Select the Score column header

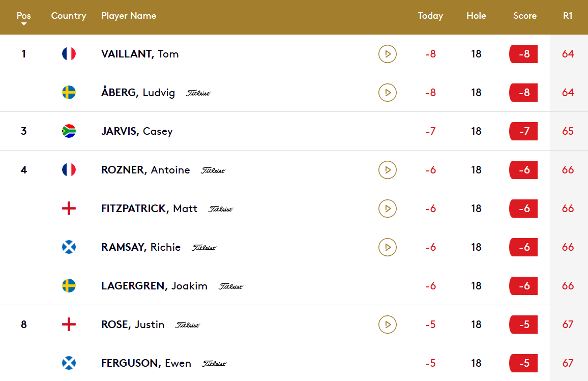coord(524,16)
